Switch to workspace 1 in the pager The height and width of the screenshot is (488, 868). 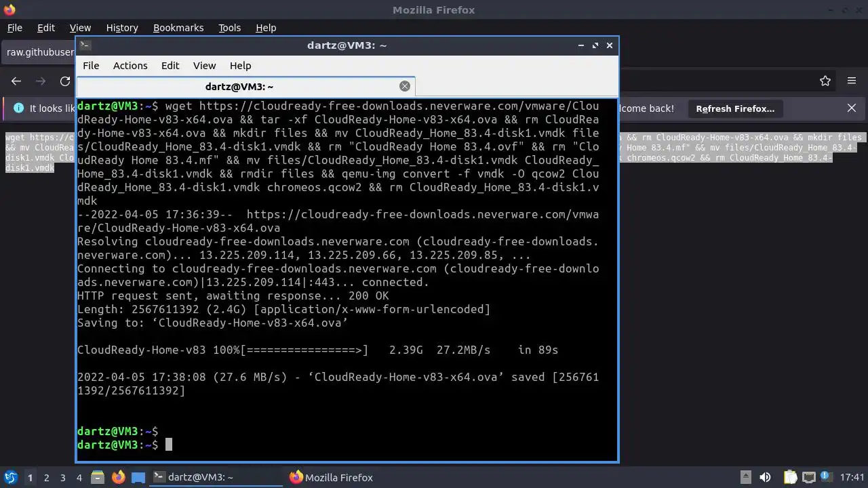tap(30, 478)
